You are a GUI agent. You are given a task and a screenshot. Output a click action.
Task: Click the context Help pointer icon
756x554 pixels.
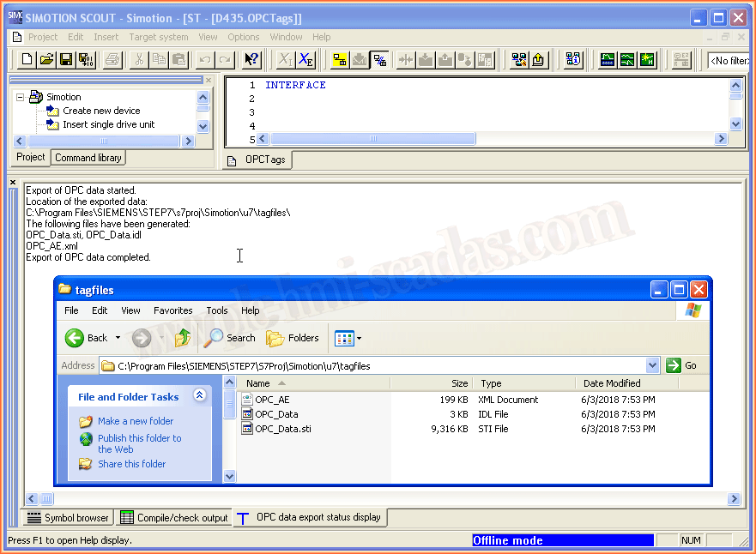point(251,59)
